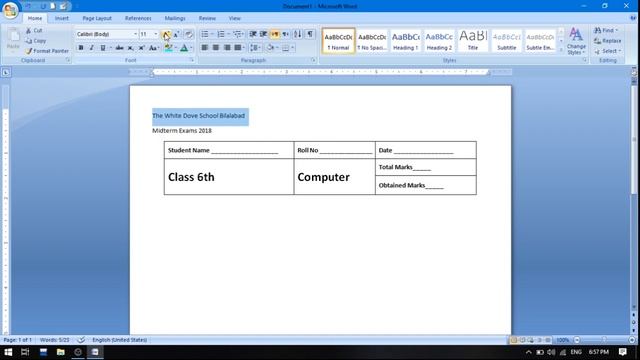
Task: Click the zoom out minus button
Action: coord(577,340)
